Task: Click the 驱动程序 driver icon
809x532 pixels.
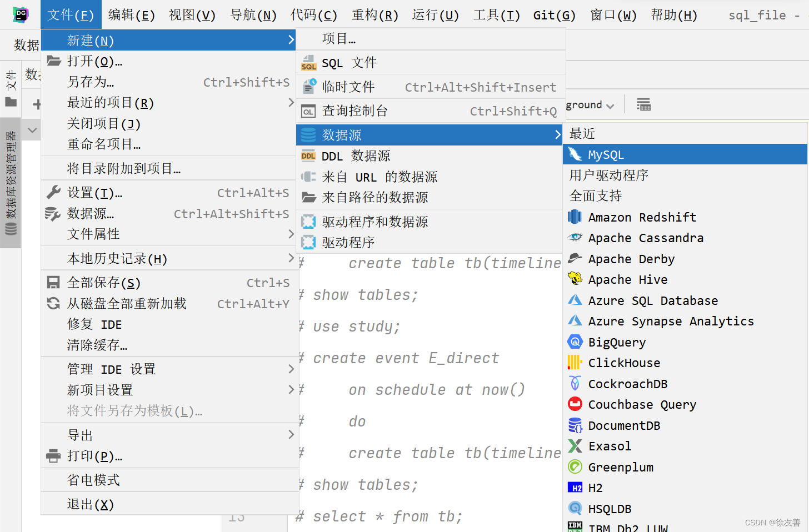Action: [308, 242]
